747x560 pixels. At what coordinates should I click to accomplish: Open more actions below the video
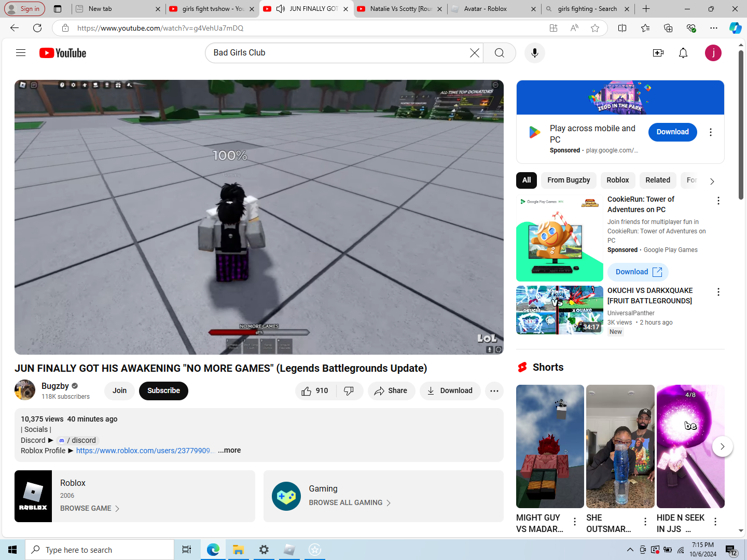tap(494, 391)
